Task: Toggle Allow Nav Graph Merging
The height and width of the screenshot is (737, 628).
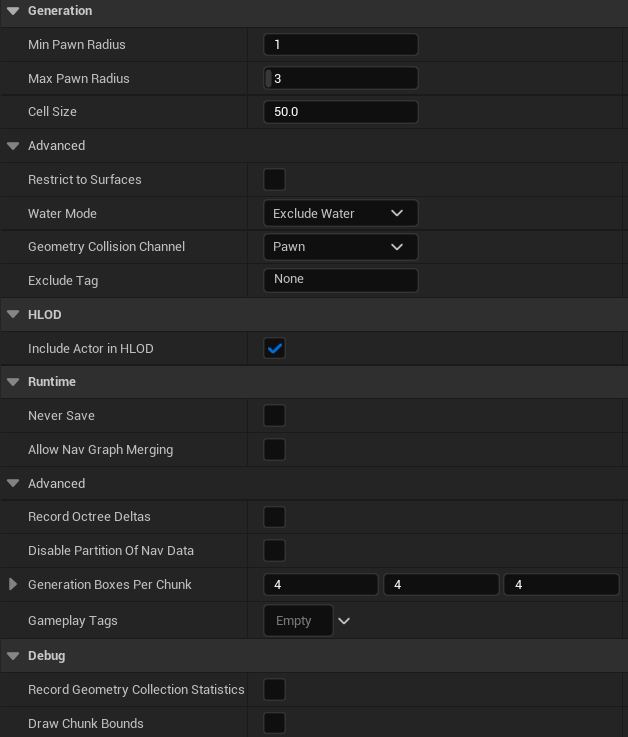Action: coord(274,450)
